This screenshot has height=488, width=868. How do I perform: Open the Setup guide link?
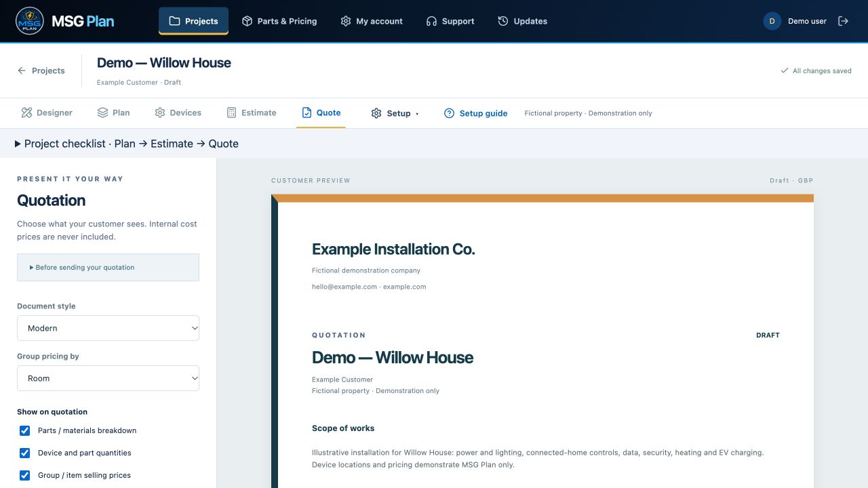(475, 113)
